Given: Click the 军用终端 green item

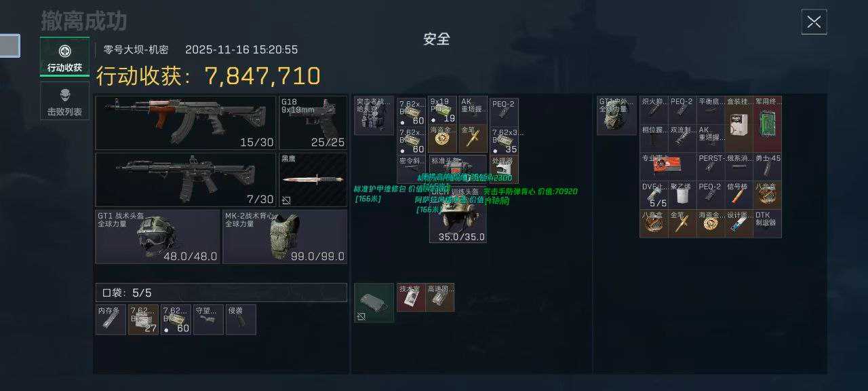Looking at the screenshot, I should pos(767,124).
